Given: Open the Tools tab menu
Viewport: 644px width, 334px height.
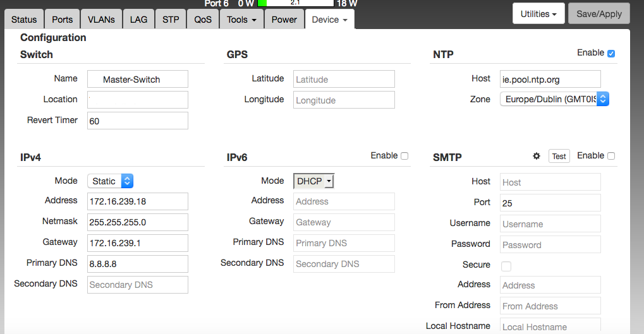Looking at the screenshot, I should 242,20.
